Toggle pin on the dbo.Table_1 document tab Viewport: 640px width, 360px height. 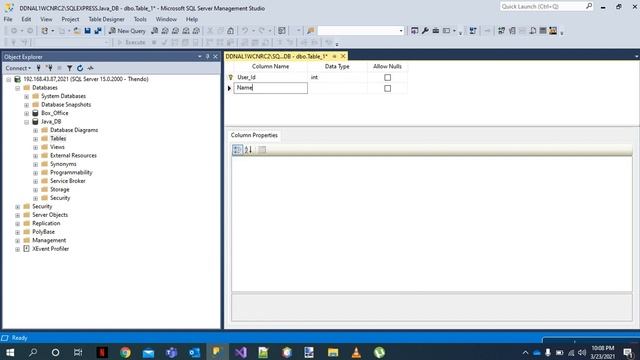coord(334,56)
